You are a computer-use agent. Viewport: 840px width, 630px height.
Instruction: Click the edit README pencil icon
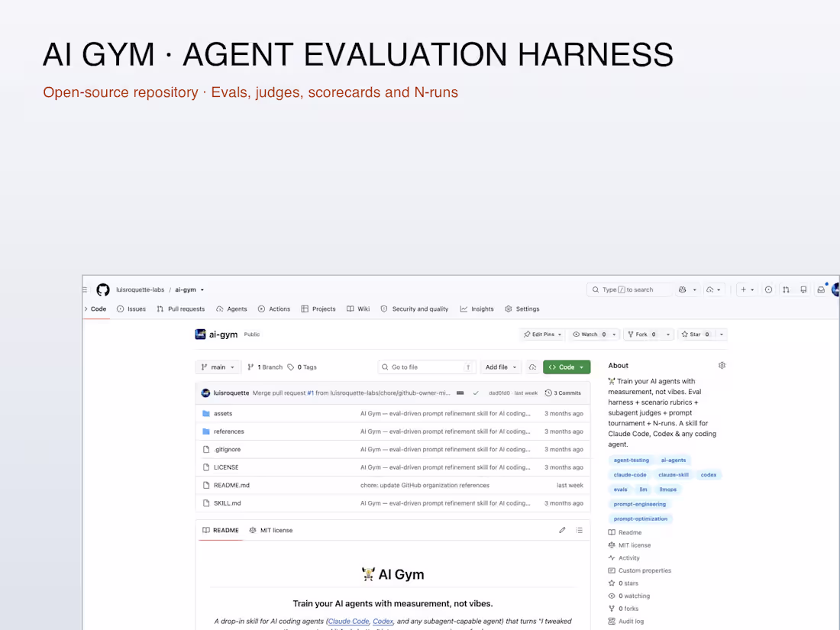pos(562,531)
